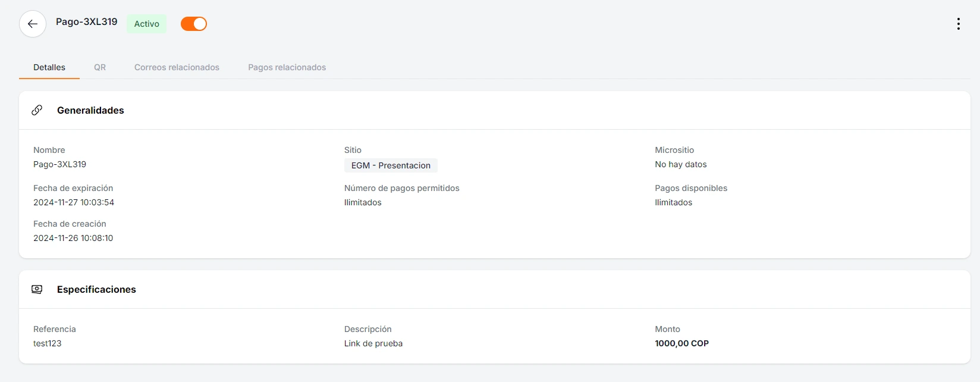
Task: Click the Pagos disponibles label
Action: pos(691,188)
